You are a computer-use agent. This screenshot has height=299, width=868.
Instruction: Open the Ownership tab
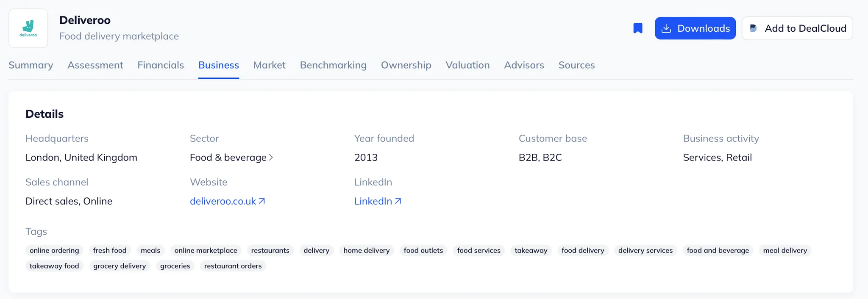[x=406, y=65]
